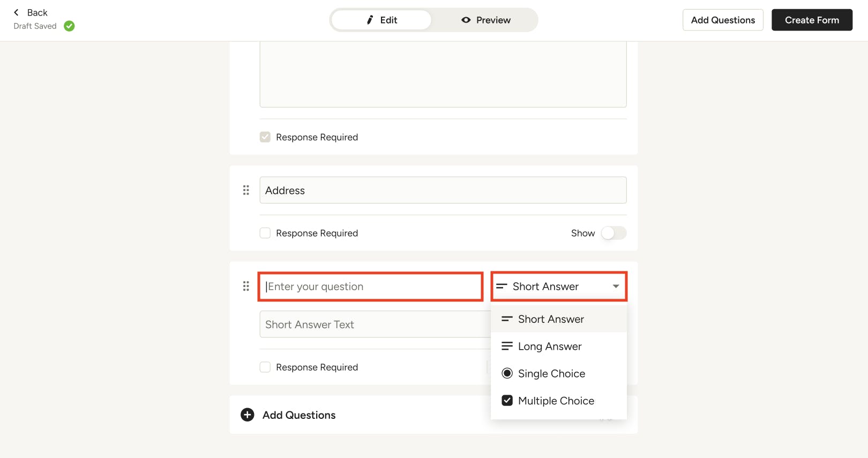The height and width of the screenshot is (458, 868).
Task: Switch to the Edit tab
Action: pyautogui.click(x=381, y=20)
